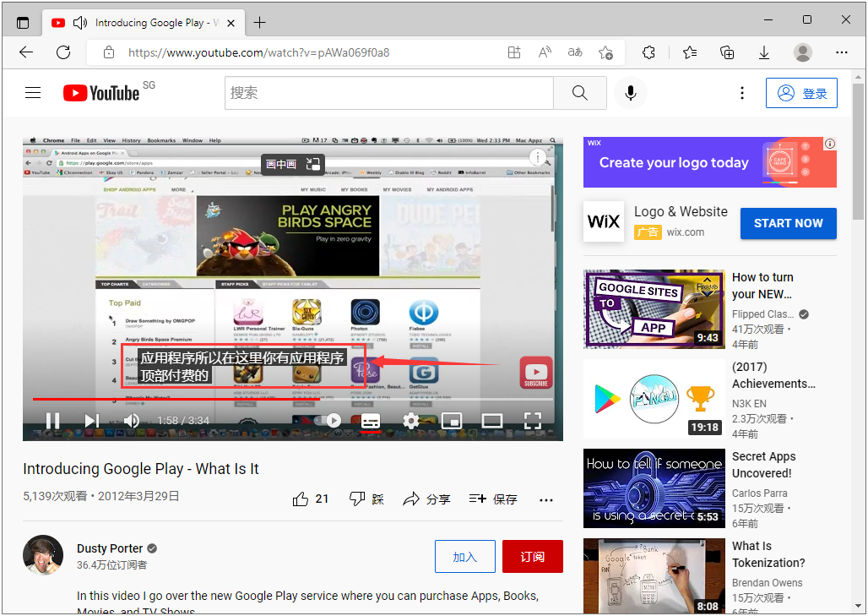Enter full screen video mode
This screenshot has width=868, height=616.
(x=533, y=421)
